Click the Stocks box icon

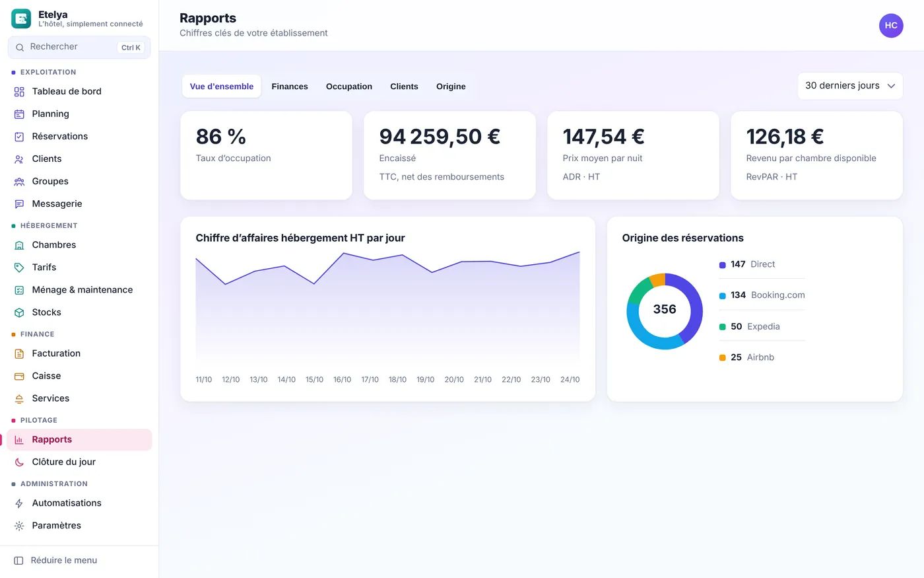(x=19, y=312)
